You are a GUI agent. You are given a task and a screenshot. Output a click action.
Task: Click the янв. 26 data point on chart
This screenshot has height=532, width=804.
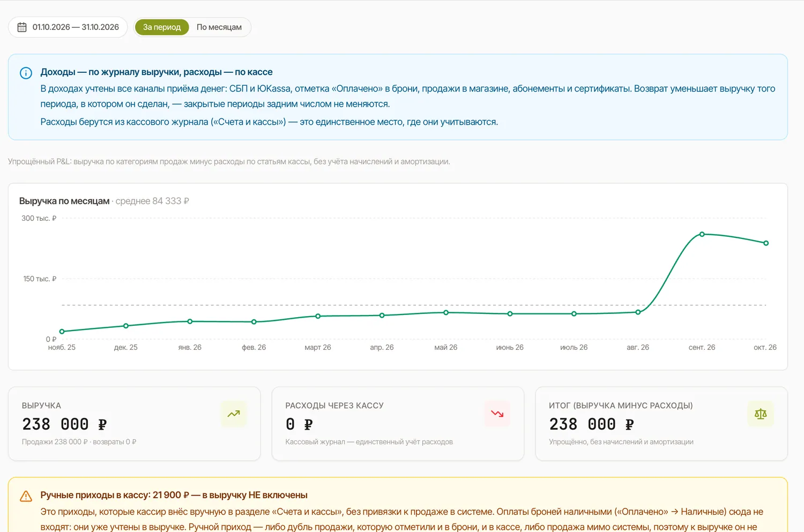(x=190, y=321)
